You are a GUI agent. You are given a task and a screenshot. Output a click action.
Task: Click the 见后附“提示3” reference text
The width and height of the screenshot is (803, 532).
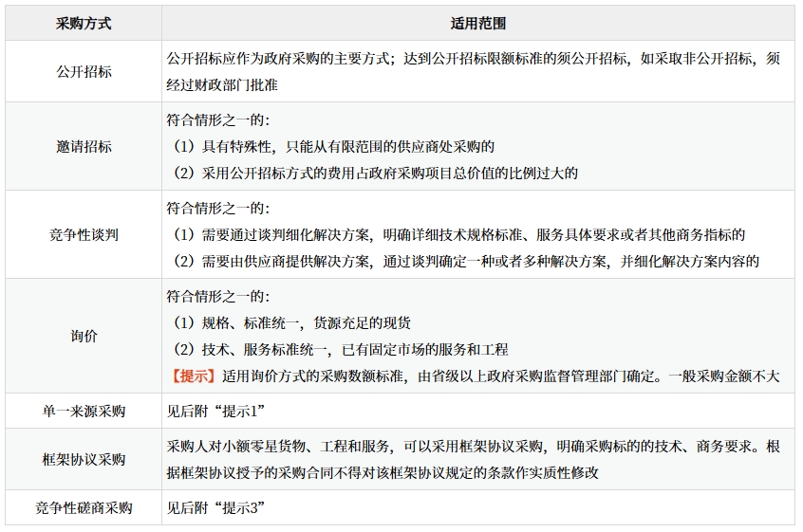(215, 507)
